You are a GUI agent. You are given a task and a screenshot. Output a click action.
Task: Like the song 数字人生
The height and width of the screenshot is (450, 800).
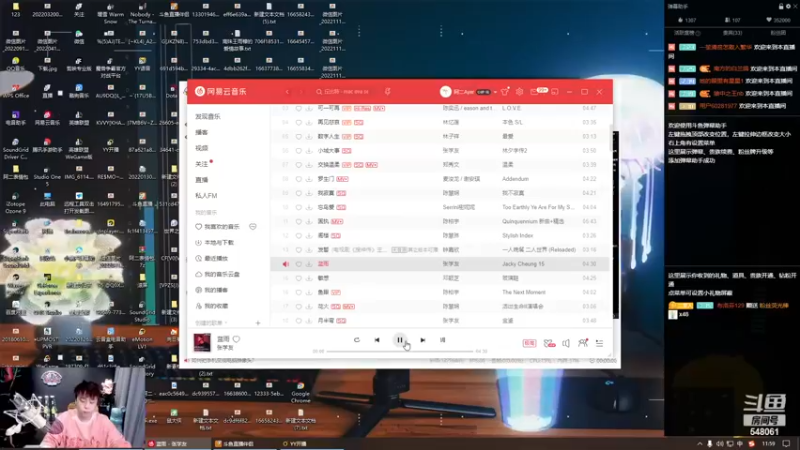(298, 137)
